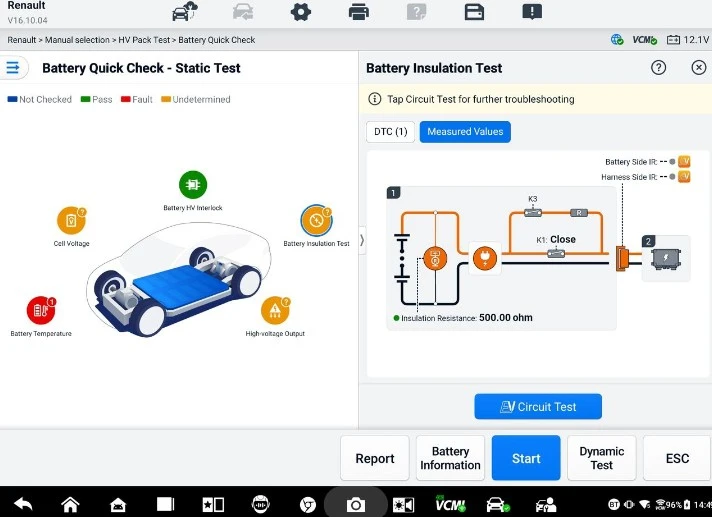Click the Battery Side IR measure icon
The height and width of the screenshot is (517, 712).
pos(684,162)
